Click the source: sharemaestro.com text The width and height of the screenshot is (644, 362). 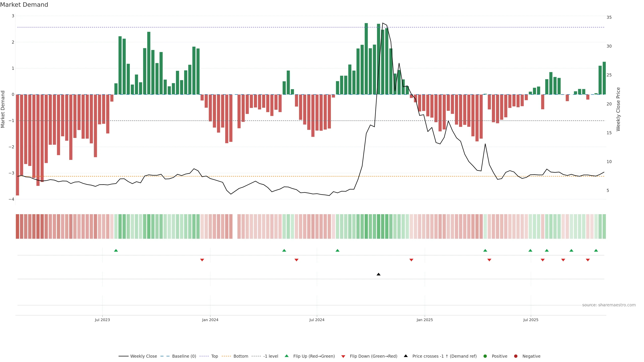pos(609,305)
